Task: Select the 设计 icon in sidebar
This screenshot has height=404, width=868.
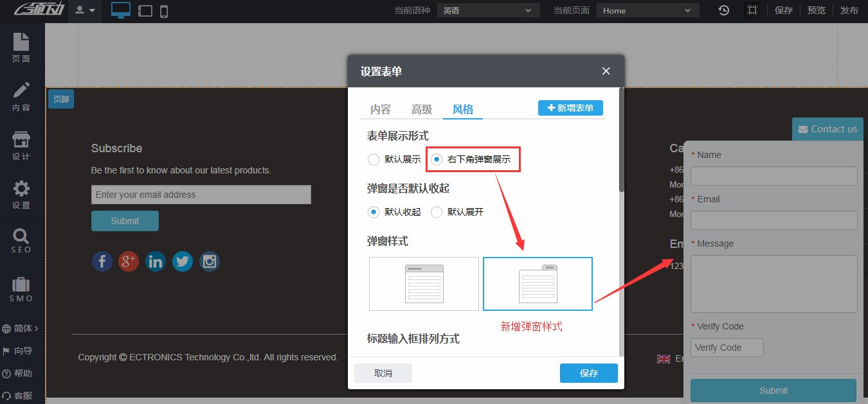Action: pos(21,146)
